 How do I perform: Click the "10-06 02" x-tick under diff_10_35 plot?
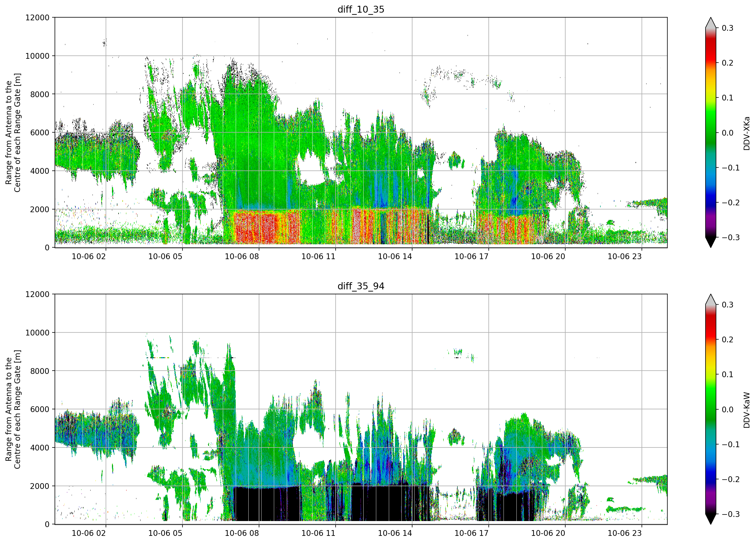point(89,256)
